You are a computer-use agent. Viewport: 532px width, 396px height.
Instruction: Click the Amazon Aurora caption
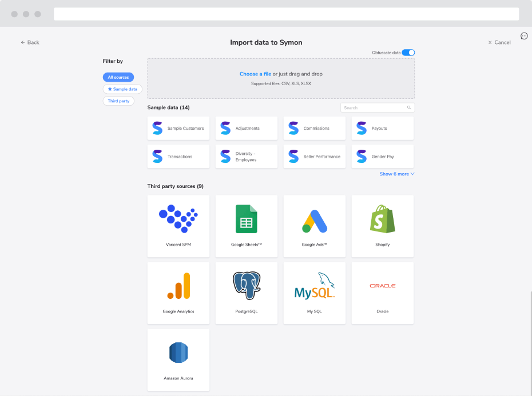pyautogui.click(x=178, y=378)
